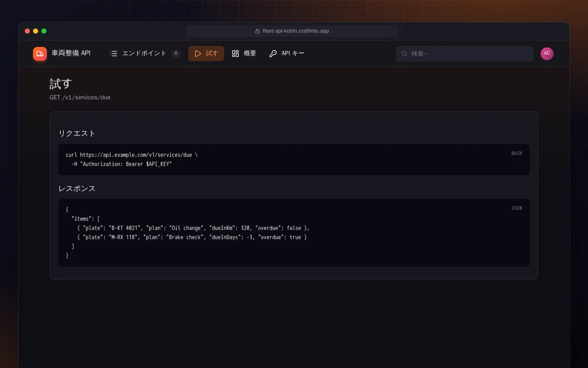Image resolution: width=588 pixels, height=368 pixels.
Task: Click the fleet-api-kotlin.craftkite.app address bar
Action: point(292,31)
